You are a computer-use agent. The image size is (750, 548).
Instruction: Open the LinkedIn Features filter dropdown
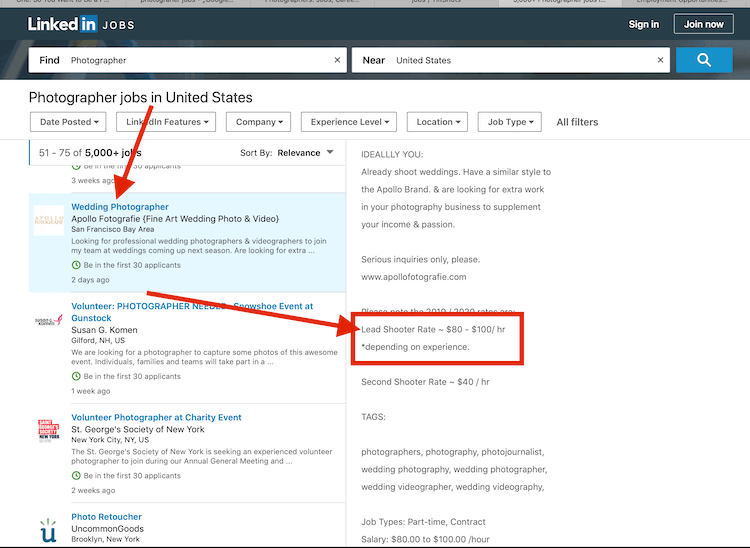pos(166,122)
